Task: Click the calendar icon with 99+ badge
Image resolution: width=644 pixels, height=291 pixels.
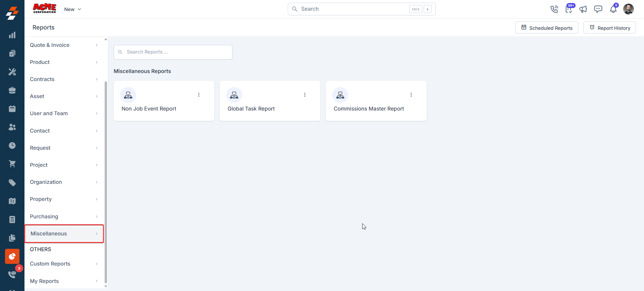Action: tap(569, 9)
